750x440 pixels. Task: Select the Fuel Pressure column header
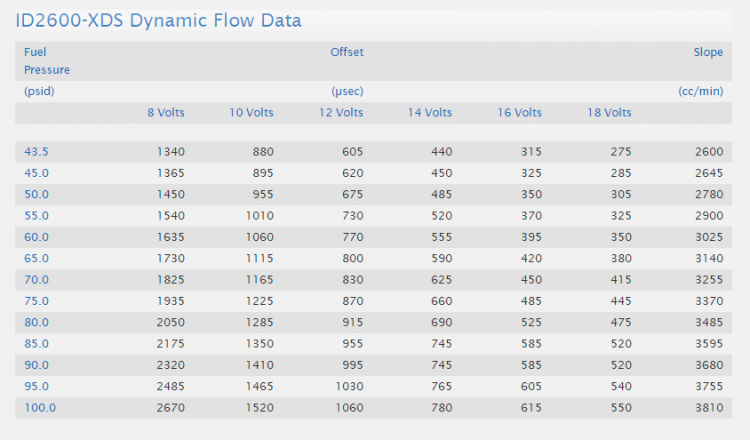[x=47, y=61]
